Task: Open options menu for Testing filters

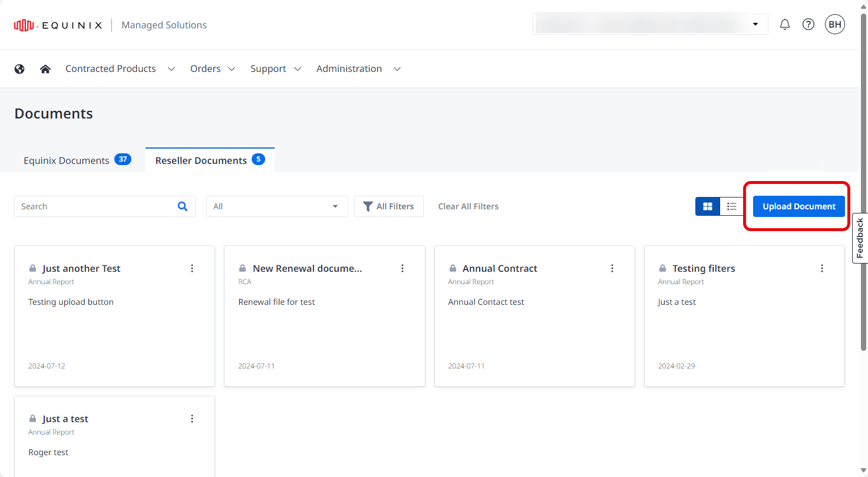Action: pyautogui.click(x=822, y=268)
